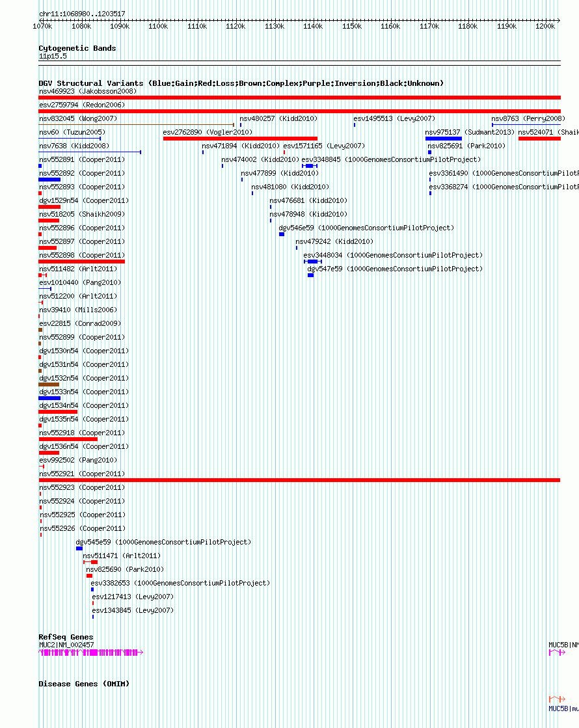Open the nsv511482 (Arlt2011) label
579x728 pixels.
click(x=78, y=269)
